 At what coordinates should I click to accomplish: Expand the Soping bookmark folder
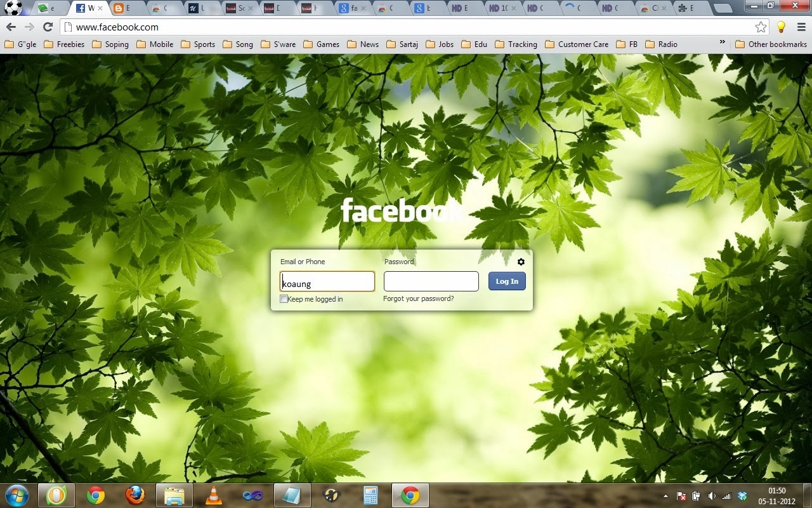110,44
